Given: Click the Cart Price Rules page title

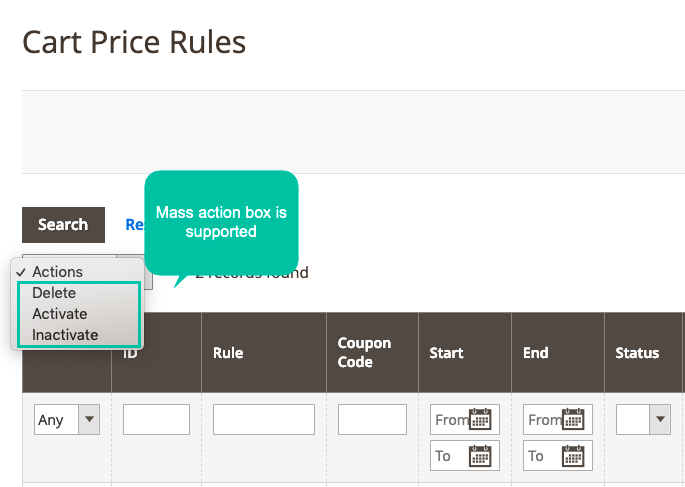Looking at the screenshot, I should (134, 42).
